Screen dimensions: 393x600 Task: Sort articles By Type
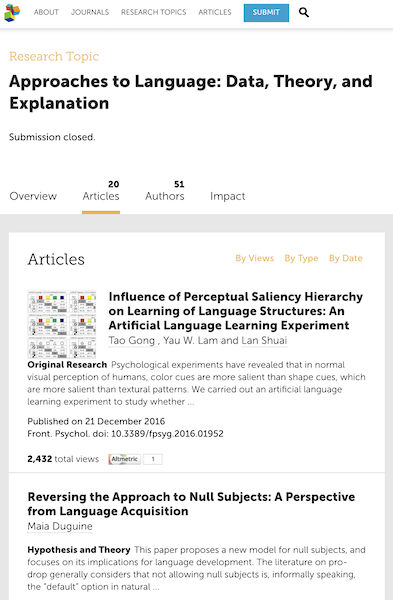301,258
